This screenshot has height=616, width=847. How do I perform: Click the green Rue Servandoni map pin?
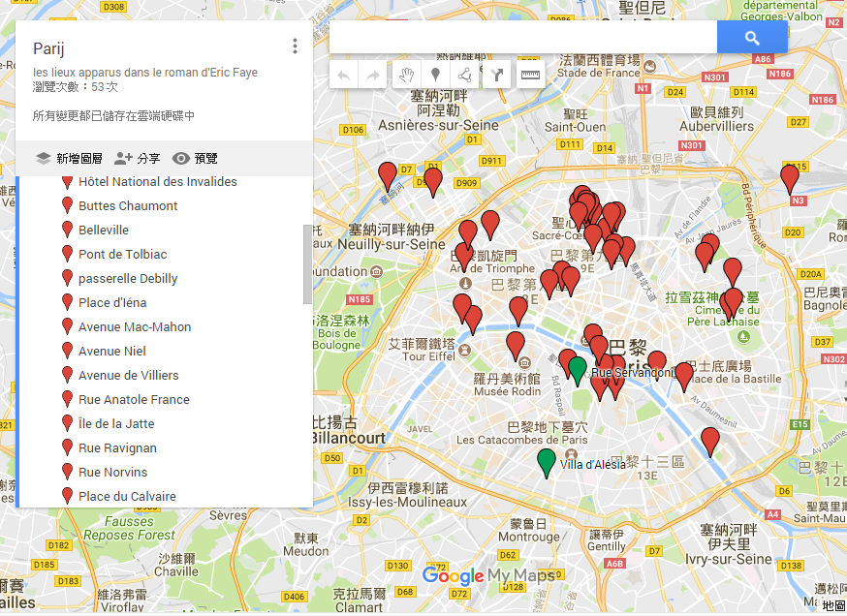[578, 368]
